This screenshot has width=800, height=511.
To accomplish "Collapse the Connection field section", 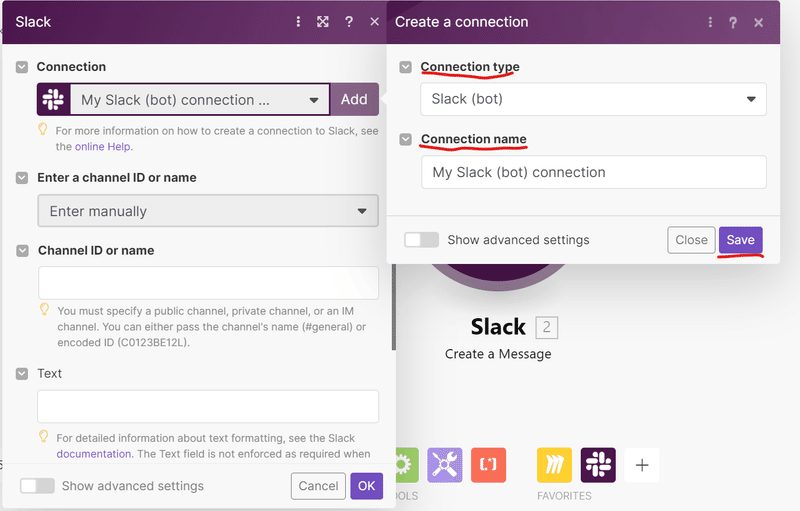I will [x=22, y=67].
